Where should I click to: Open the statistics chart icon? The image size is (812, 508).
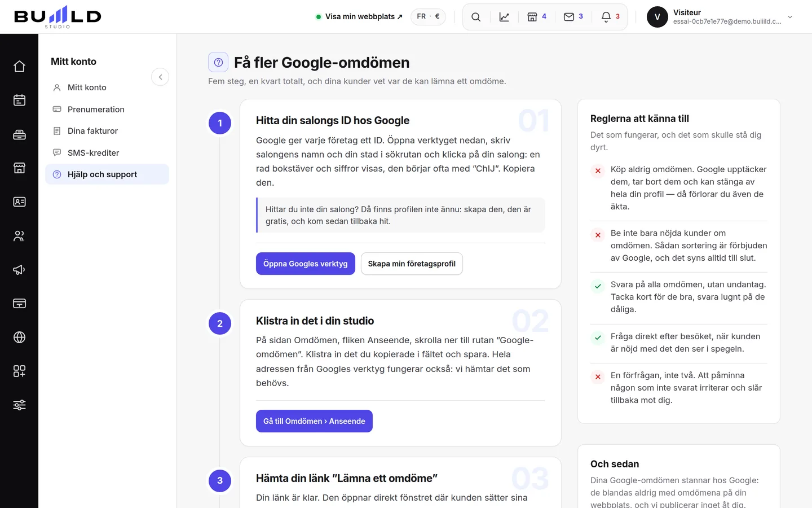pos(504,17)
